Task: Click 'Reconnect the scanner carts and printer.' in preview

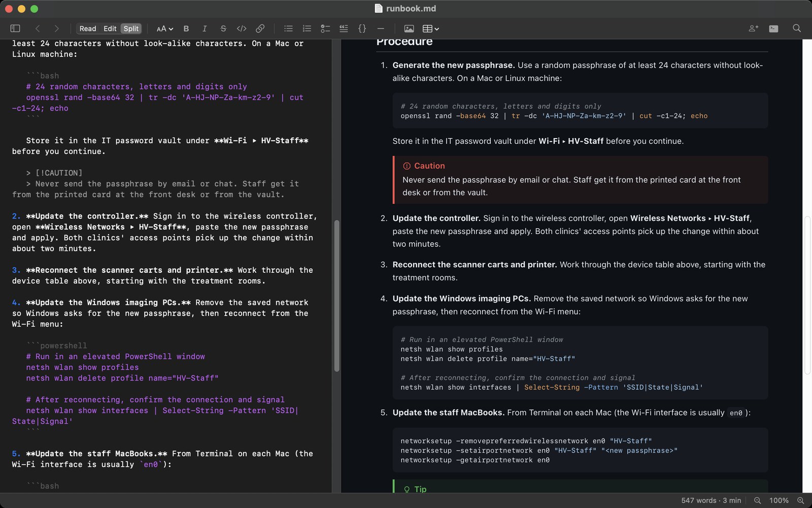Action: 475,264
